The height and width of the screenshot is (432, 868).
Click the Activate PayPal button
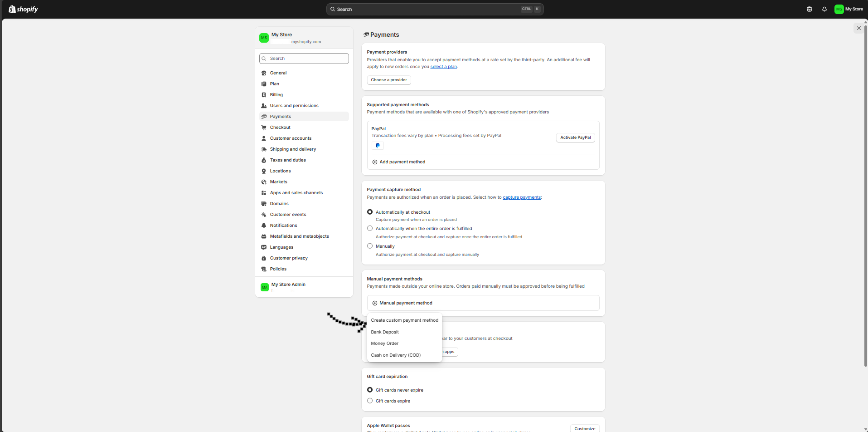point(575,137)
